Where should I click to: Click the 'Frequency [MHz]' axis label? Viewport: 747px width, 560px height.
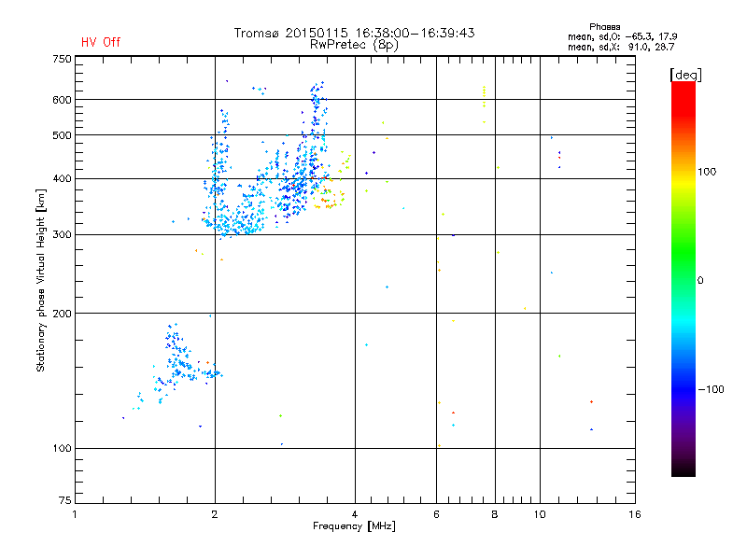(354, 526)
